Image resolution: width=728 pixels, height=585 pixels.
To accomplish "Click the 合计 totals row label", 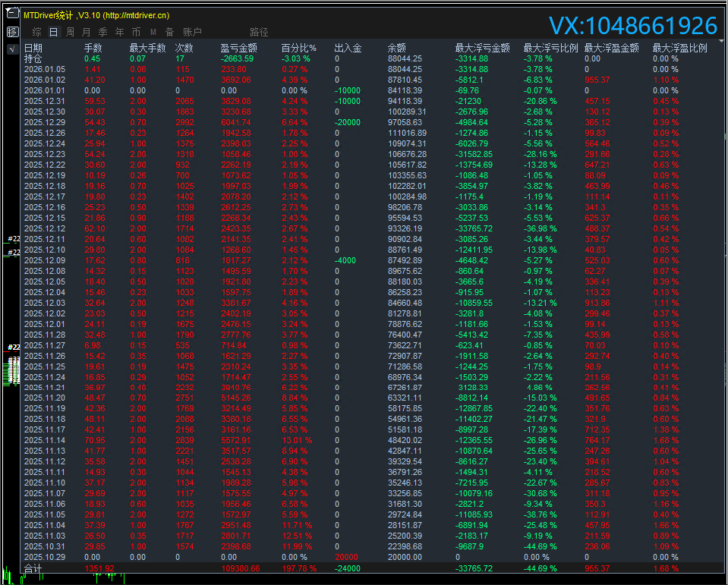I will click(x=33, y=568).
